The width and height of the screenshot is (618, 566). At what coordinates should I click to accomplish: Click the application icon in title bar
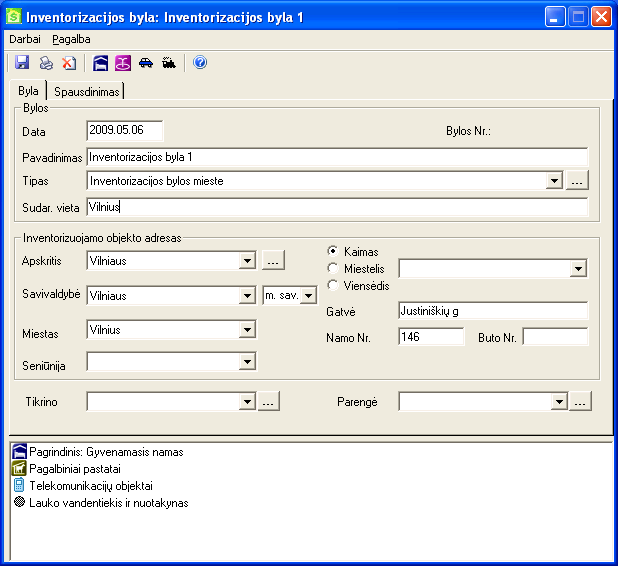[14, 17]
